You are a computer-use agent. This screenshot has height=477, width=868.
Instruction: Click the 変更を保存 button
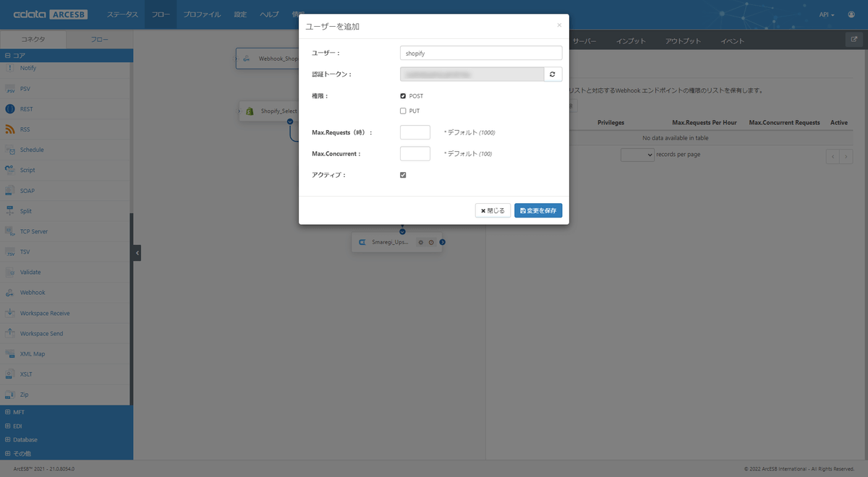[538, 210]
